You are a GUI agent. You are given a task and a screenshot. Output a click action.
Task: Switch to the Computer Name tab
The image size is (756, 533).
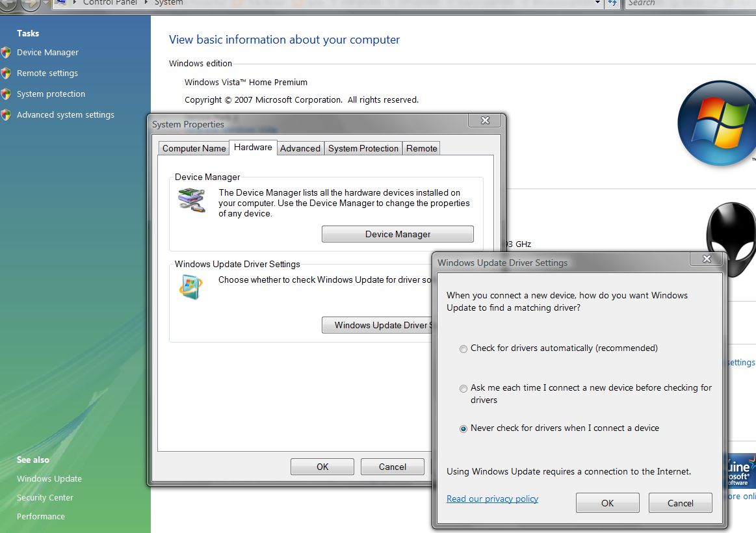click(194, 148)
